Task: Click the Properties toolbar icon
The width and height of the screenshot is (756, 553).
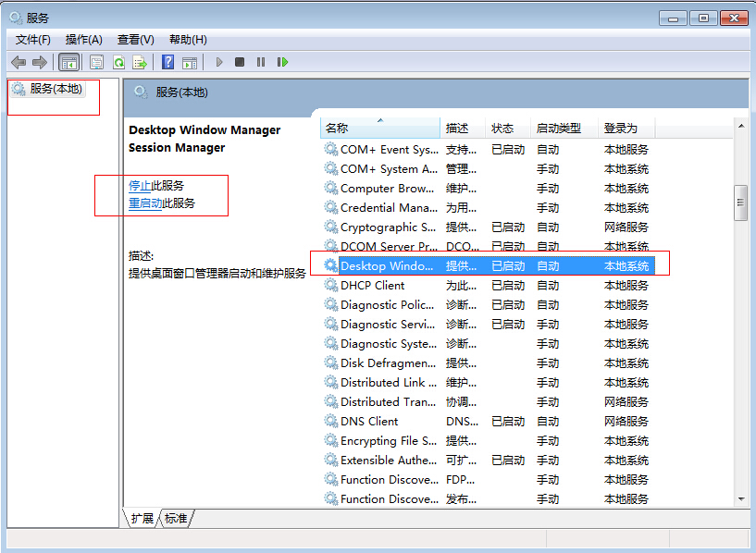Action: (96, 62)
